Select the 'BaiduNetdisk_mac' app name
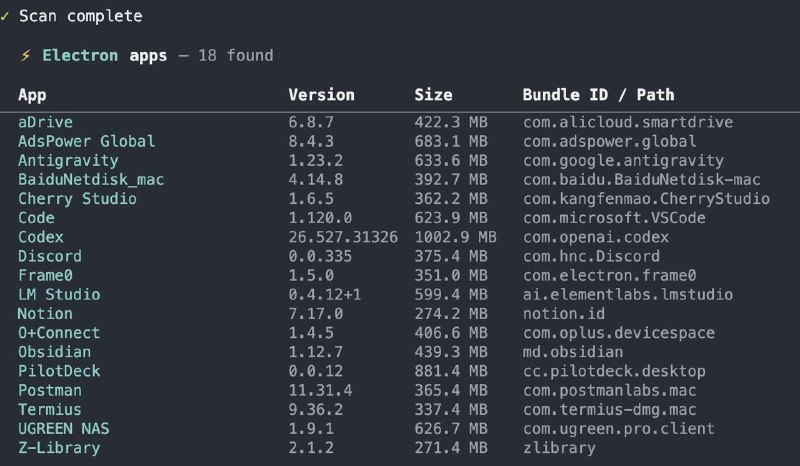This screenshot has height=466, width=800. [91, 180]
